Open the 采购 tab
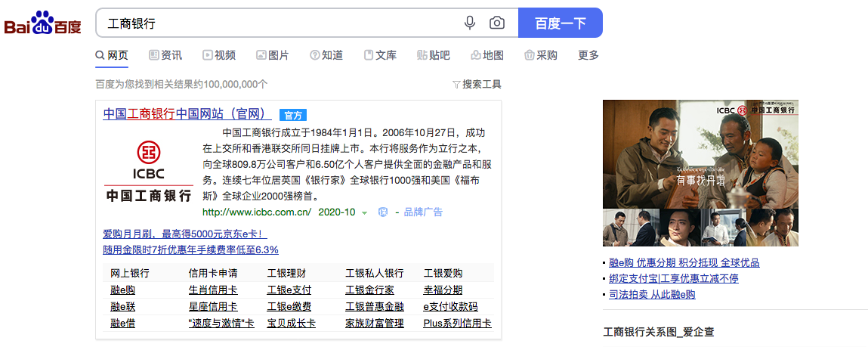Screen dimensions: 868x347 tap(541, 55)
